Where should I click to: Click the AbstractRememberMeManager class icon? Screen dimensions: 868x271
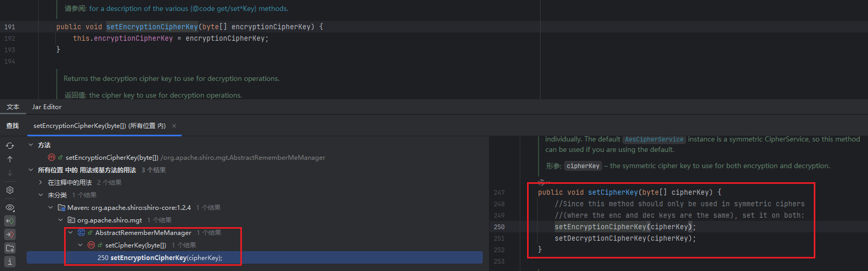81,233
